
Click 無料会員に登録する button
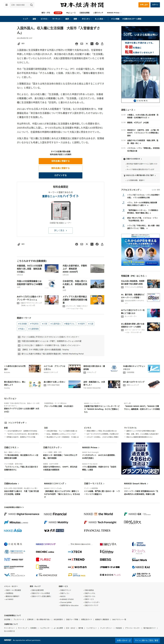60,168
